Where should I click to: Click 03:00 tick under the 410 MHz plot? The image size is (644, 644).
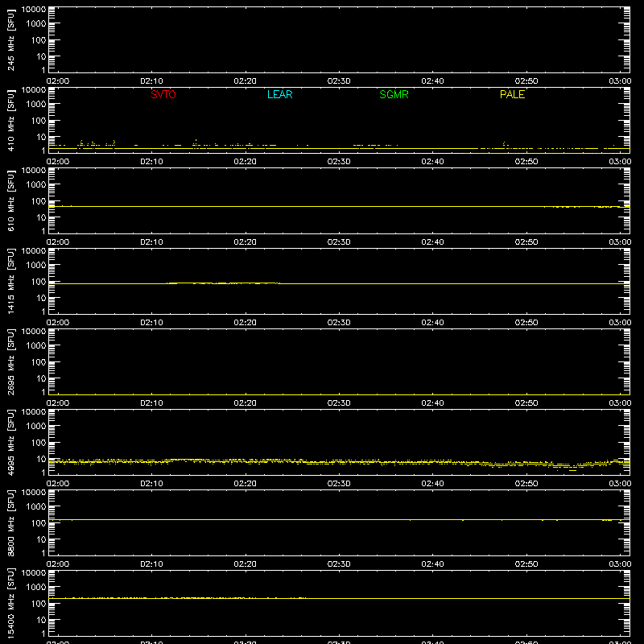click(620, 162)
